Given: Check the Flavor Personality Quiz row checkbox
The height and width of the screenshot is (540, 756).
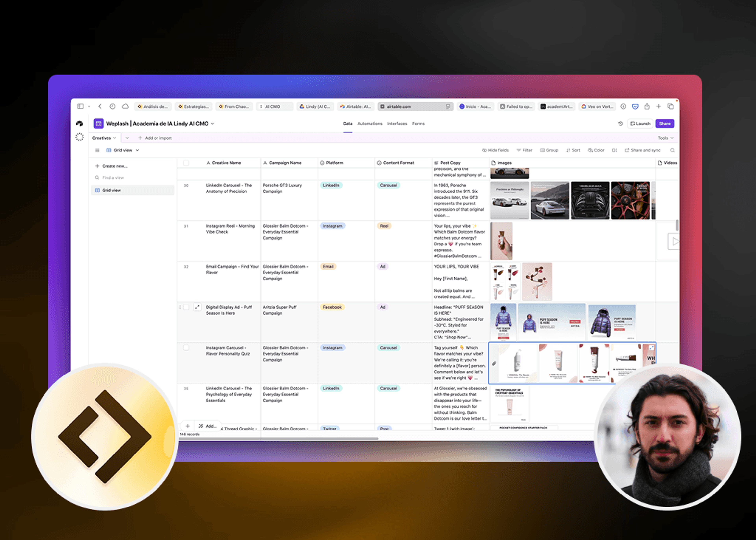Looking at the screenshot, I should 186,348.
